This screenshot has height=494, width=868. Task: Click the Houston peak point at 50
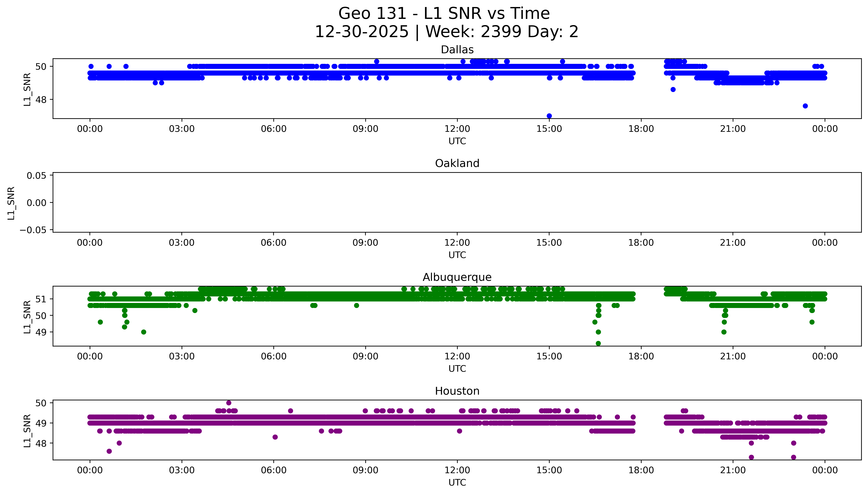[229, 403]
